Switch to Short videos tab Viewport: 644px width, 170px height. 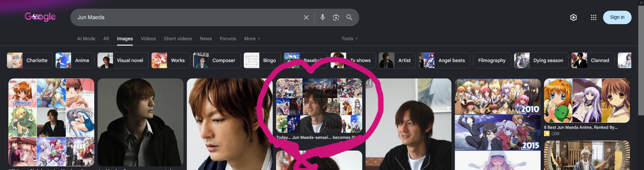point(178,39)
